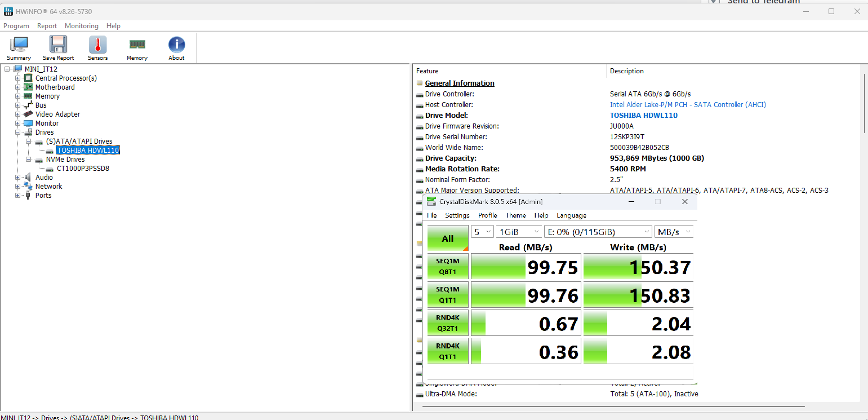Open the Program menu in HWiNFO
Image resolution: width=868 pixels, height=420 pixels.
[16, 26]
